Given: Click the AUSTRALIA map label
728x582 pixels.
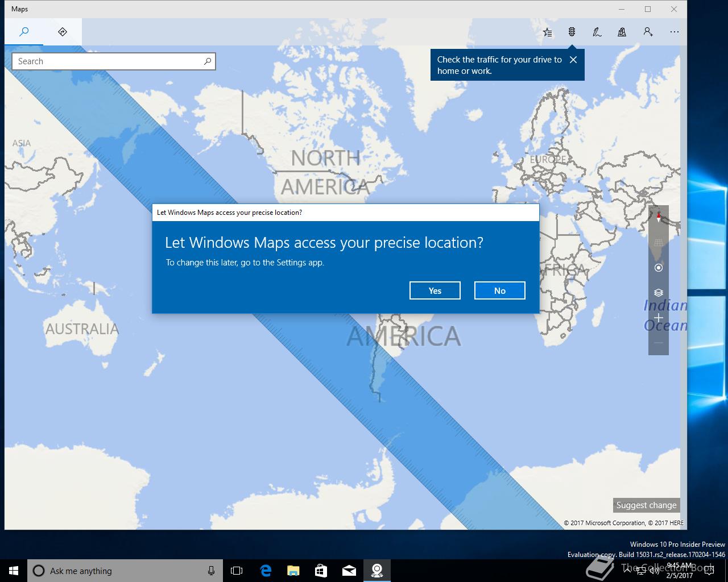Looking at the screenshot, I should 82,329.
